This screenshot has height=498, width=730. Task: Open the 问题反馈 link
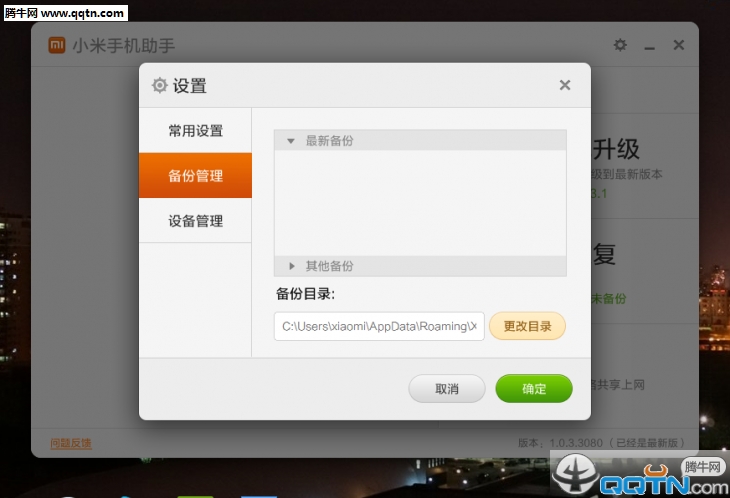71,443
